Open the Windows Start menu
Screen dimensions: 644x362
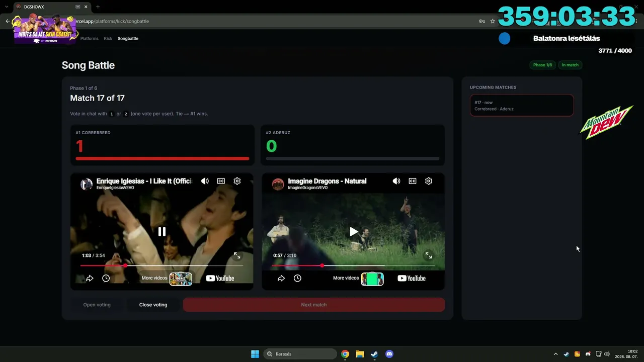click(x=255, y=354)
